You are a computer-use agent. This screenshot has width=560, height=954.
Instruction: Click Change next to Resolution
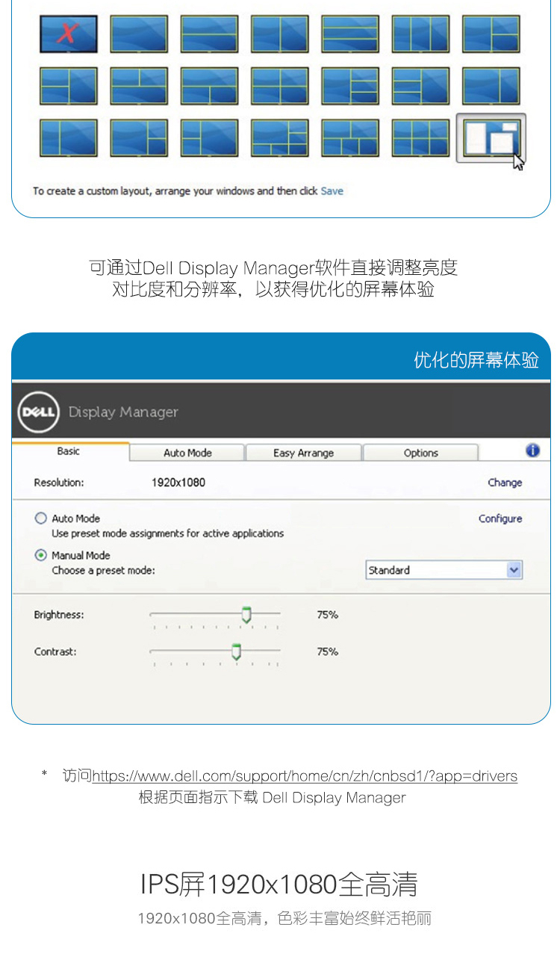(x=505, y=483)
